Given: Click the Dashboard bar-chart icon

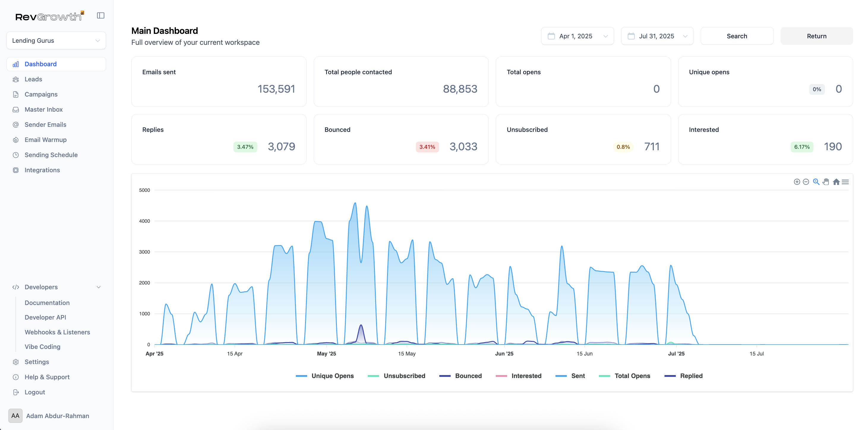Looking at the screenshot, I should tap(15, 64).
